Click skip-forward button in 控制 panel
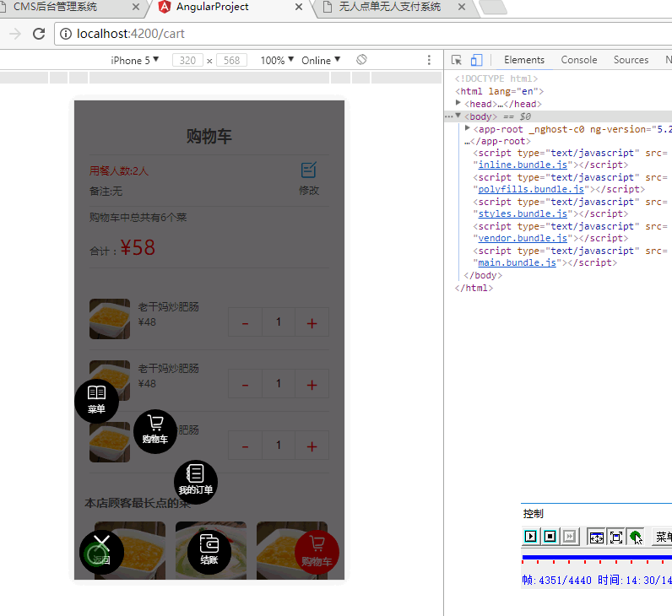This screenshot has width=672, height=616. (570, 536)
